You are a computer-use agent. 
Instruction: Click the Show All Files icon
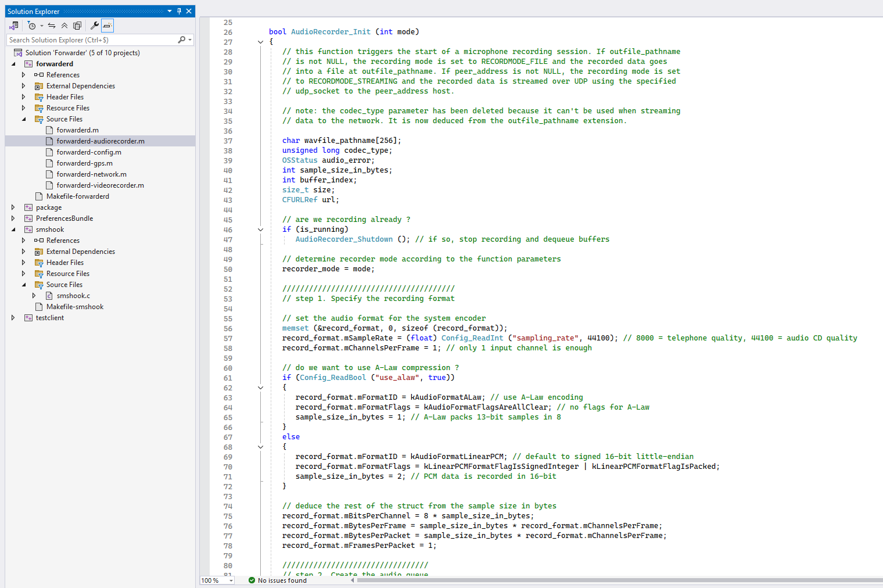click(x=77, y=26)
